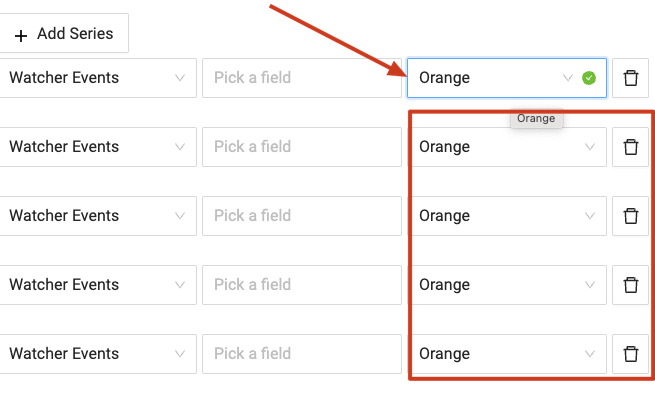
Task: Change the second row Orange color selection
Action: 507,147
